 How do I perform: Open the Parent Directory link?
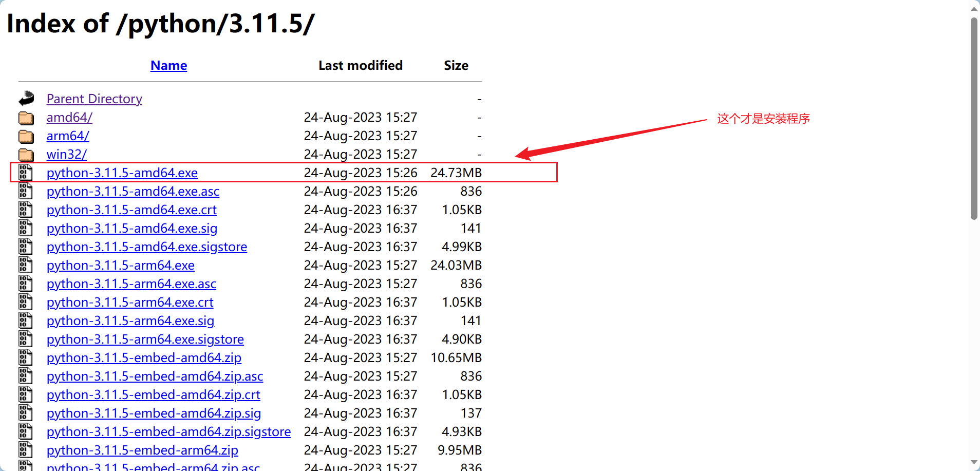95,99
